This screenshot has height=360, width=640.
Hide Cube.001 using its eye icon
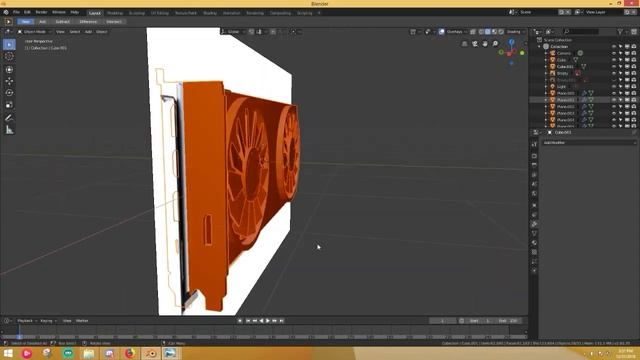[x=614, y=67]
